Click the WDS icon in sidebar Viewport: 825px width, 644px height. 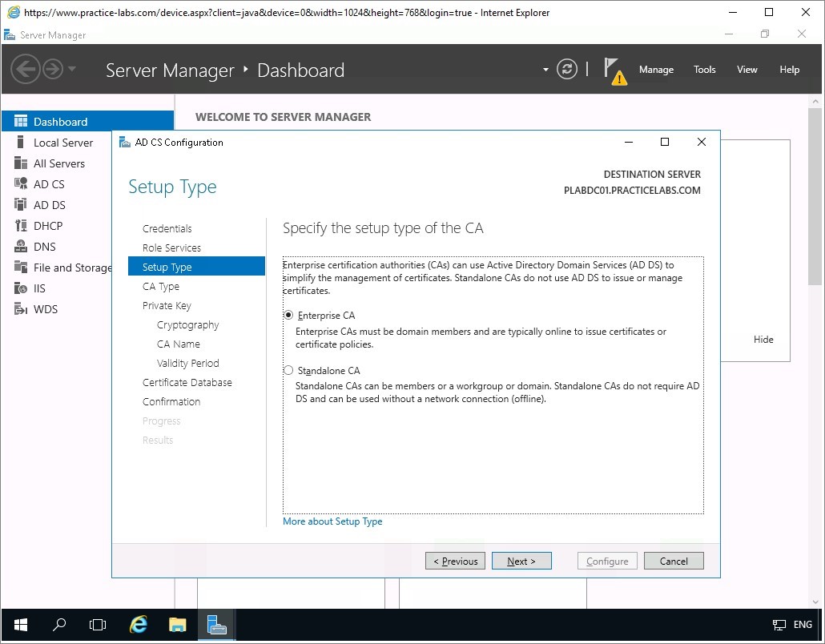point(21,309)
